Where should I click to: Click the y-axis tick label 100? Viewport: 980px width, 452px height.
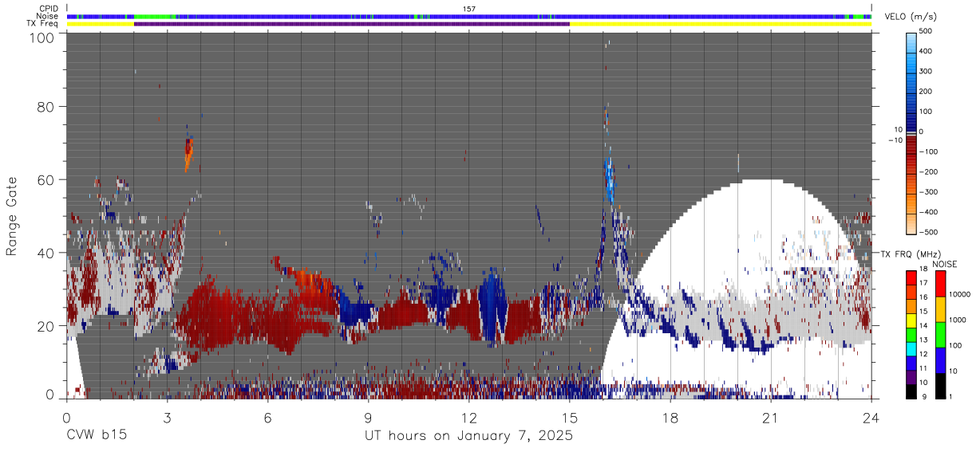[42, 37]
